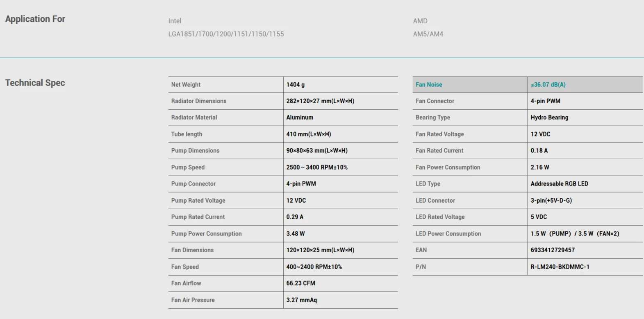Select the pump connector '4-pin PWM' value
The image size is (644, 319).
tap(301, 184)
